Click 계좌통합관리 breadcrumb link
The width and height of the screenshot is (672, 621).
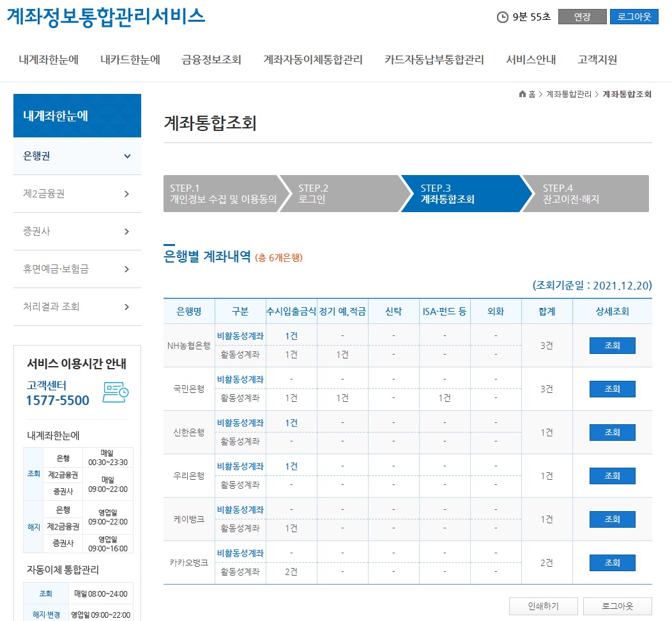[569, 95]
